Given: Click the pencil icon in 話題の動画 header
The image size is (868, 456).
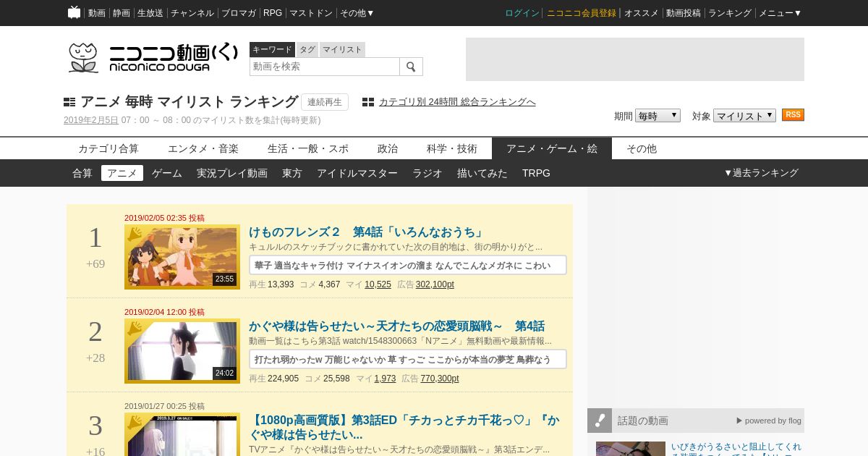Looking at the screenshot, I should click(x=600, y=421).
